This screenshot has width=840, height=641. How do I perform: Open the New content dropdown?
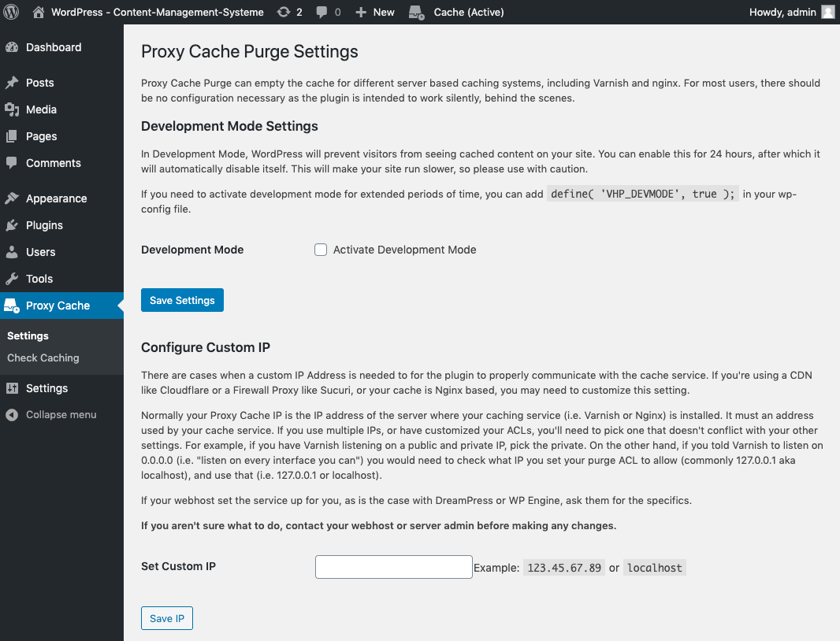[375, 12]
